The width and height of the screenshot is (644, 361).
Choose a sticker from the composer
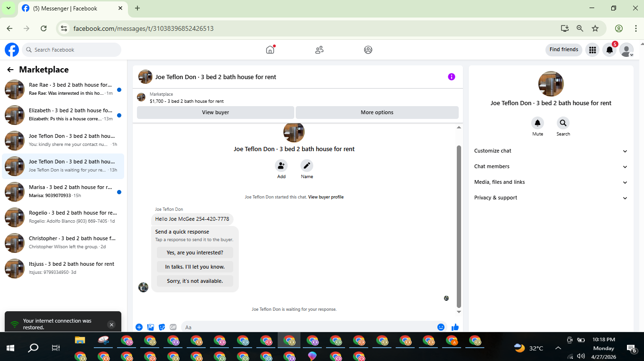pyautogui.click(x=162, y=327)
